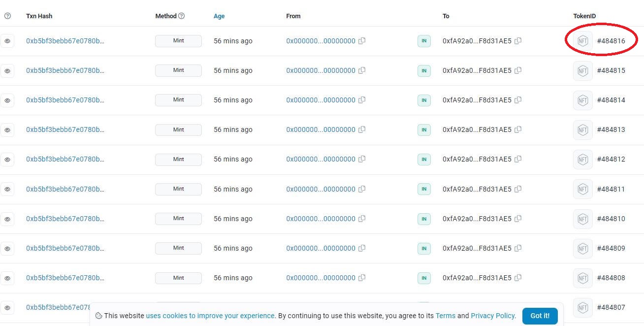Toggle the Age column header display
This screenshot has width=644, height=326.
click(x=219, y=16)
